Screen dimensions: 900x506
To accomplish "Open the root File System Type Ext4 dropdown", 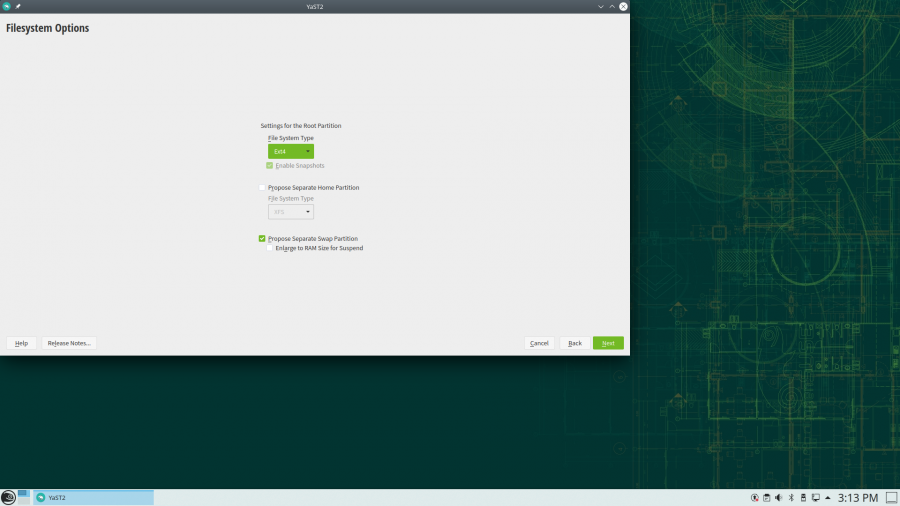I will coord(291,151).
